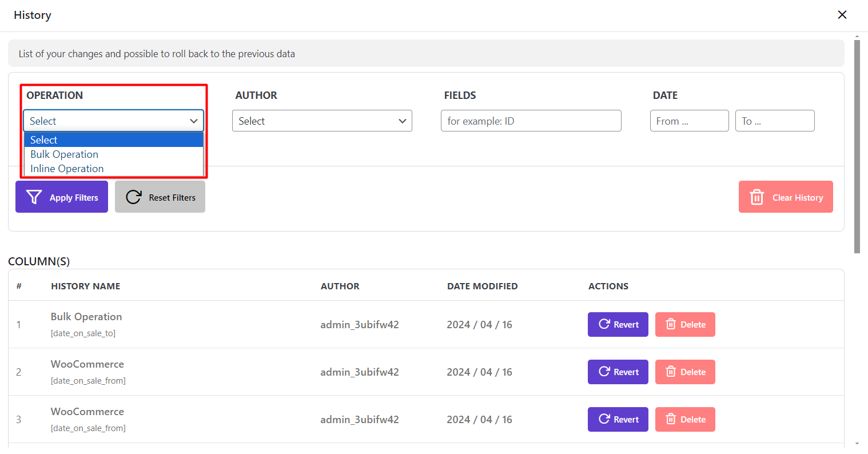Pick the Select option in the open list

click(44, 140)
